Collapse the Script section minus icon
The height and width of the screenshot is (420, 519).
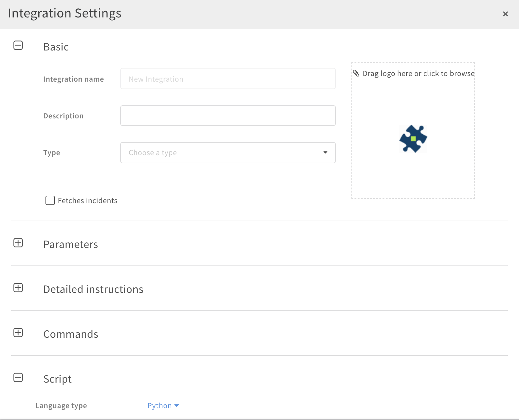tap(18, 378)
